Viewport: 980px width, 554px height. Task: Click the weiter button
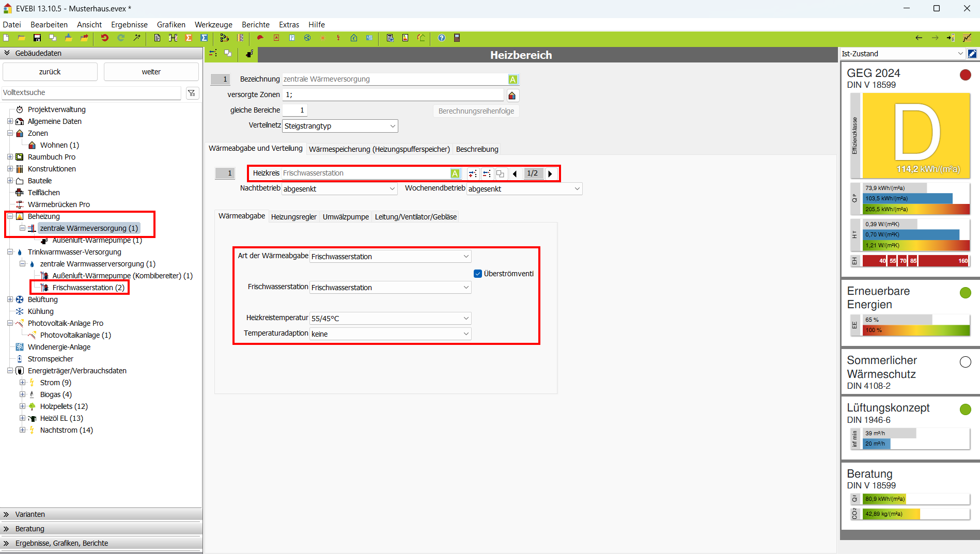tap(151, 72)
